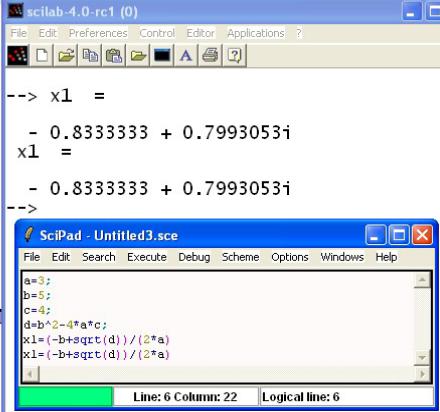Click the 'Line: 6 Column: 22' status field
The width and height of the screenshot is (440, 412).
(186, 396)
